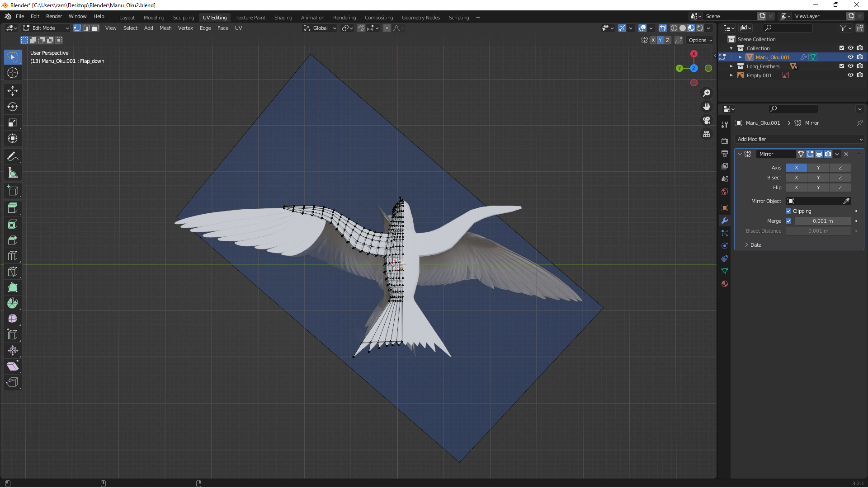The height and width of the screenshot is (488, 868).
Task: Open the Edit Mode dropdown
Action: (46, 28)
